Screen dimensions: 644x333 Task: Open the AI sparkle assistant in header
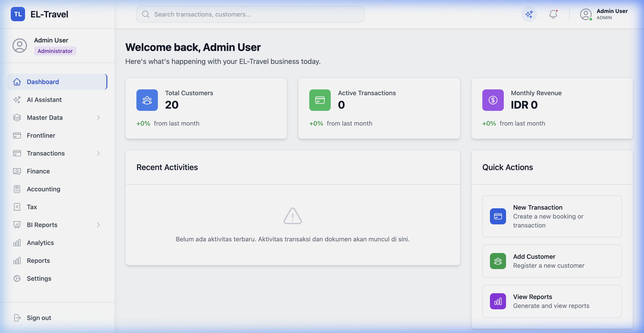[529, 14]
